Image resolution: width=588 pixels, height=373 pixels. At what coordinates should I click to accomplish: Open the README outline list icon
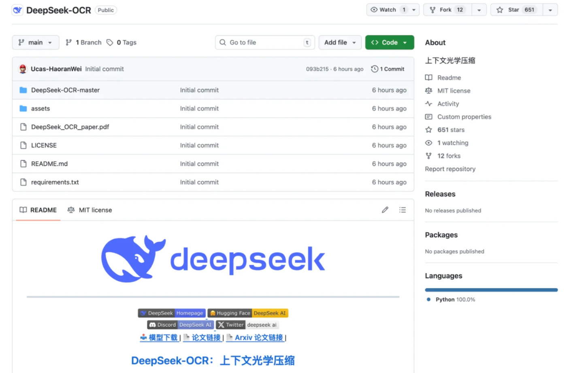click(403, 210)
